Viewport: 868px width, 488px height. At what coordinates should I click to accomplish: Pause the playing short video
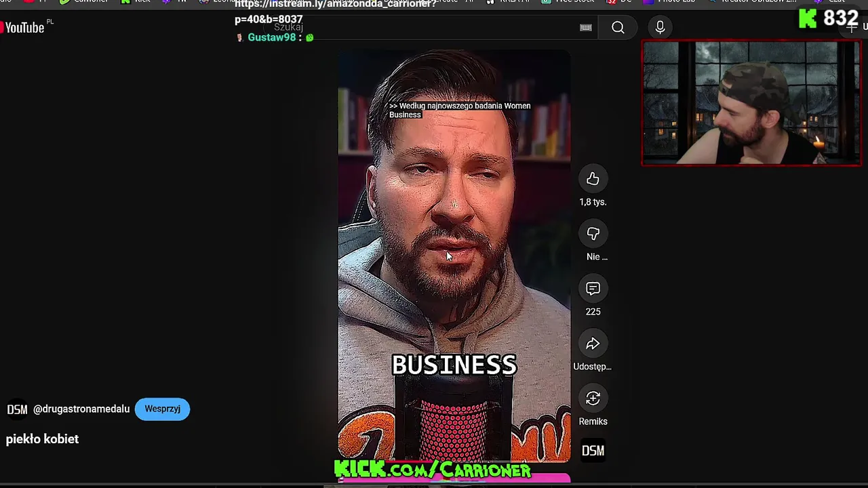click(x=454, y=258)
